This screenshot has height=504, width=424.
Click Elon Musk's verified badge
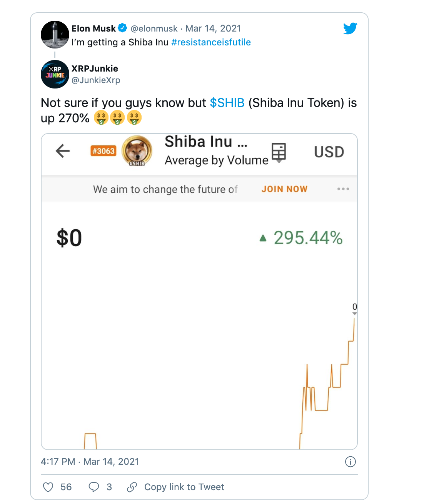click(122, 28)
